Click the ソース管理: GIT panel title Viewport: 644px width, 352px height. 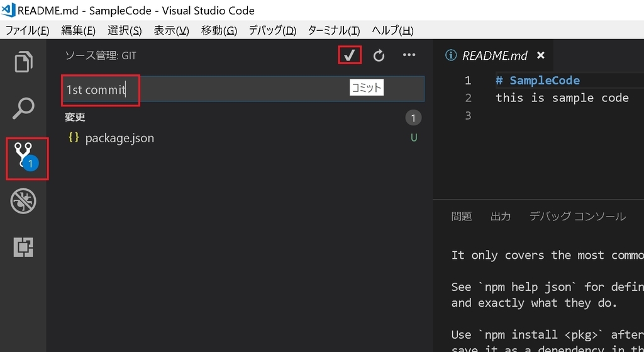tap(101, 55)
